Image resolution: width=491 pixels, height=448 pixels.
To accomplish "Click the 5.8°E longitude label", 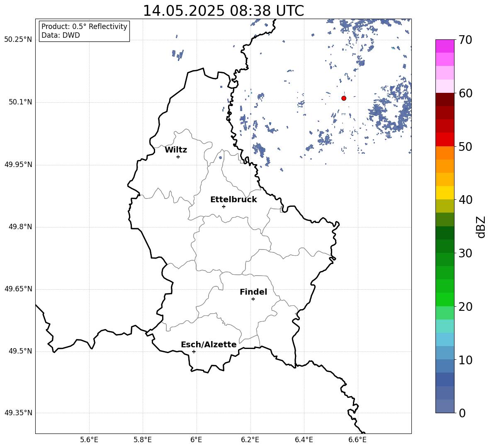I will coord(143,440).
